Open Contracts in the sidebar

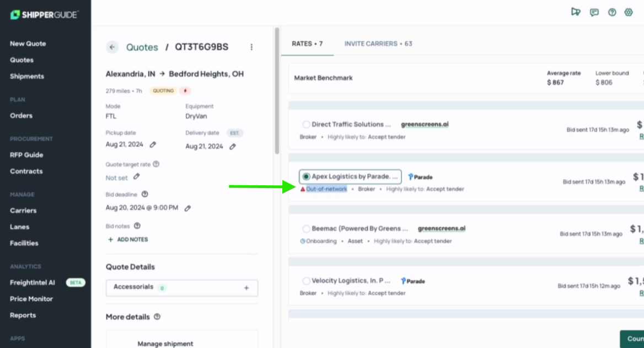(x=26, y=172)
